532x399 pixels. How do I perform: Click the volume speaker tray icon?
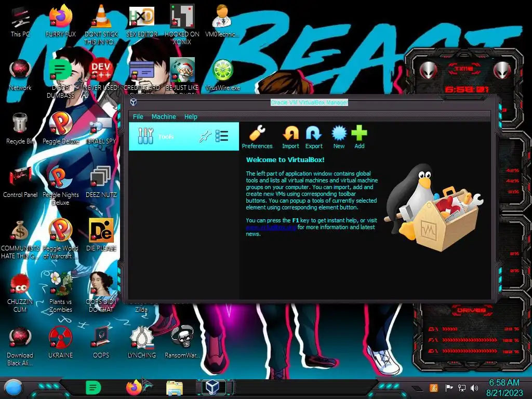(x=474, y=388)
